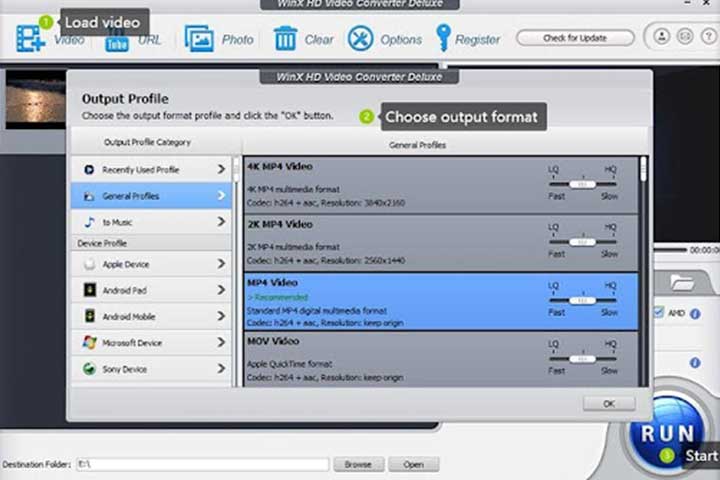This screenshot has height=480, width=720.
Task: Toggle the AMD hardware acceleration checkbox
Action: point(659,312)
